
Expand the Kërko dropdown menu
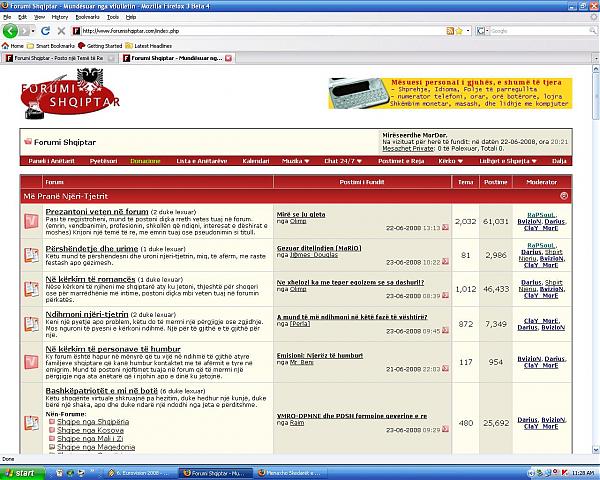[x=451, y=161]
